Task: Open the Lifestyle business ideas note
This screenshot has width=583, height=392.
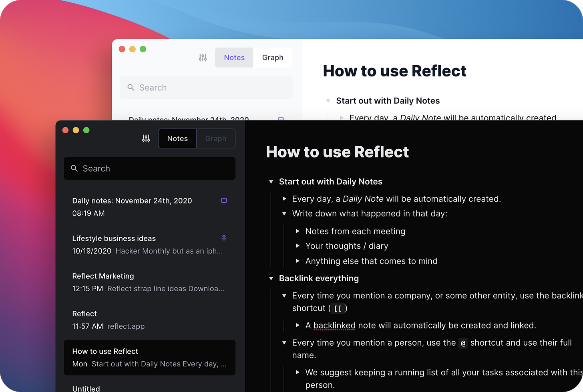Action: tap(150, 244)
